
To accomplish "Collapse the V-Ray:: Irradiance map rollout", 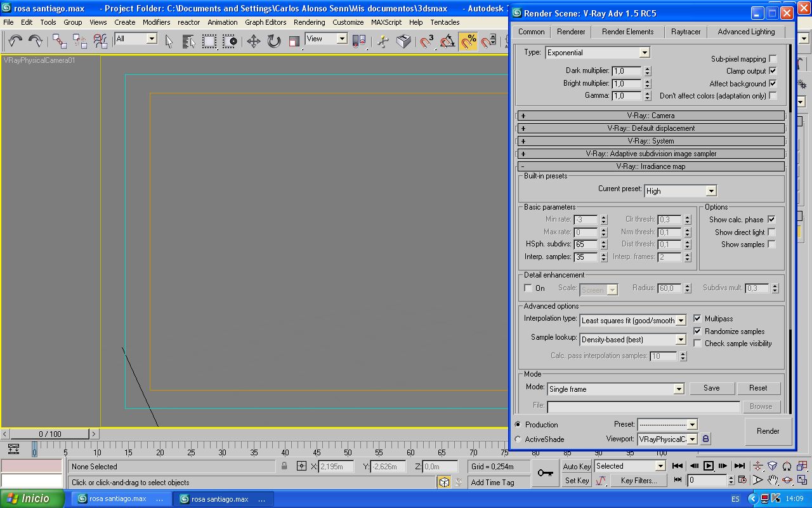I will coord(651,166).
